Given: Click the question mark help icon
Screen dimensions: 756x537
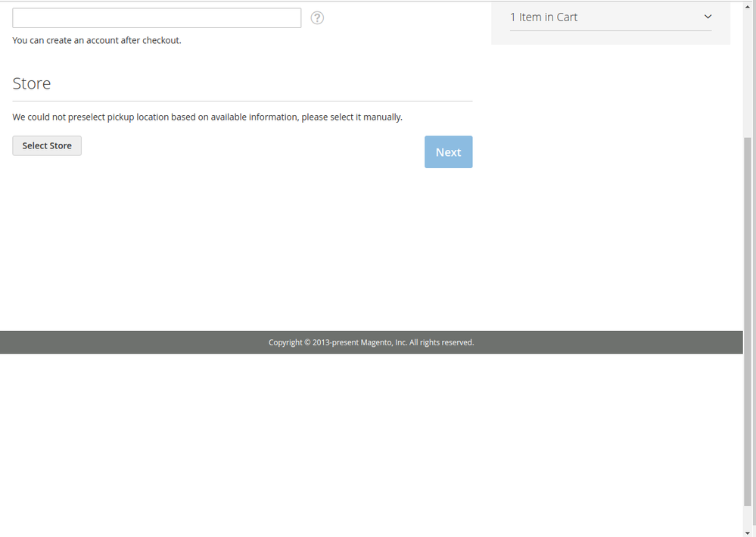Looking at the screenshot, I should [317, 18].
